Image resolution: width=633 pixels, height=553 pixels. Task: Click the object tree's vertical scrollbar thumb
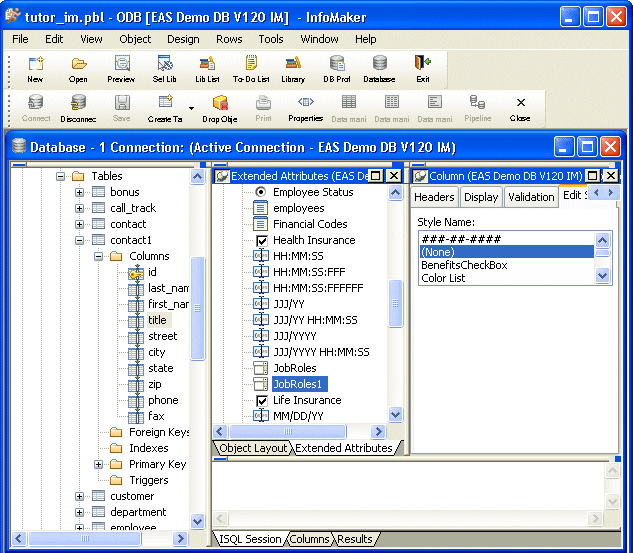pos(197,308)
